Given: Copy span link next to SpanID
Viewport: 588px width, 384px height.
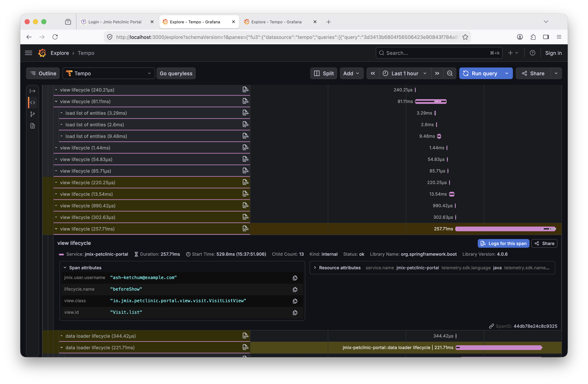Looking at the screenshot, I should tap(491, 326).
